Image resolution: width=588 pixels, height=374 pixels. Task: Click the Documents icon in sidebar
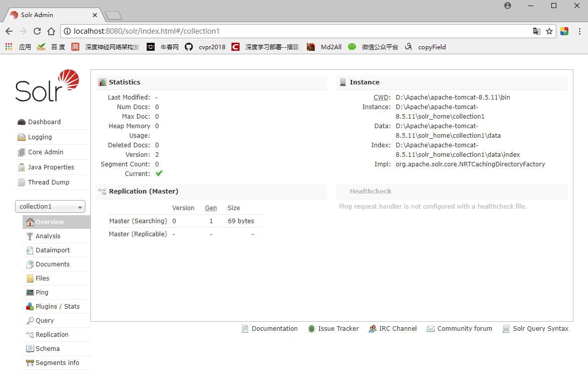(30, 264)
